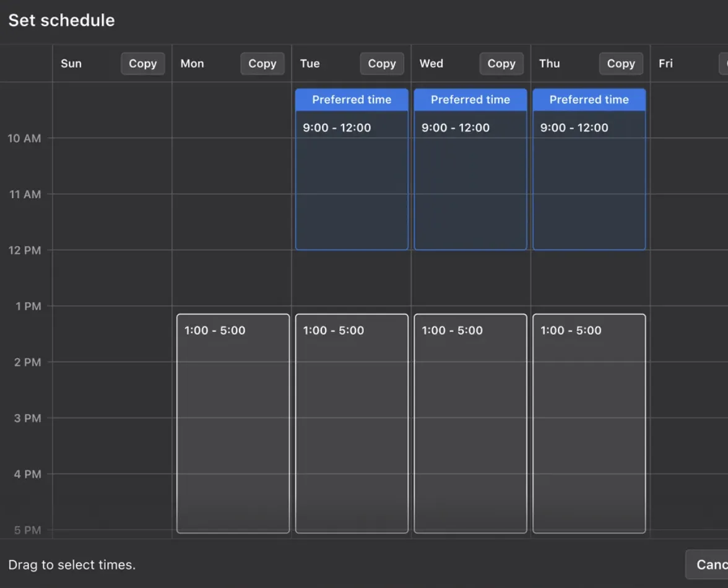Click the 3 PM time label
Image resolution: width=728 pixels, height=588 pixels.
pos(27,418)
